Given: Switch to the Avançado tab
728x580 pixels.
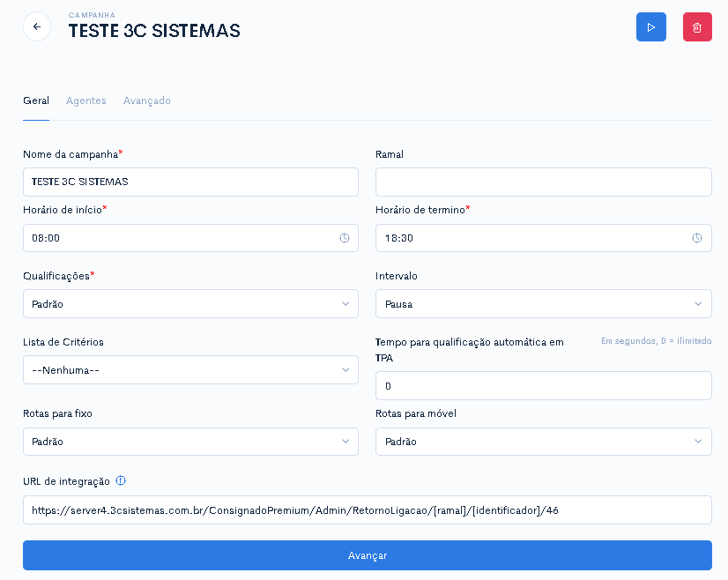Looking at the screenshot, I should click(146, 100).
